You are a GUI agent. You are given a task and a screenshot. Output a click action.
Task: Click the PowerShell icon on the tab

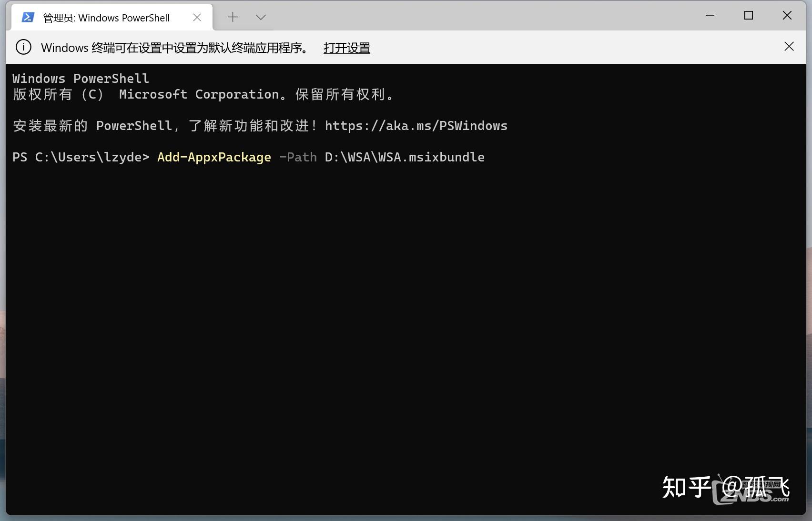28,18
